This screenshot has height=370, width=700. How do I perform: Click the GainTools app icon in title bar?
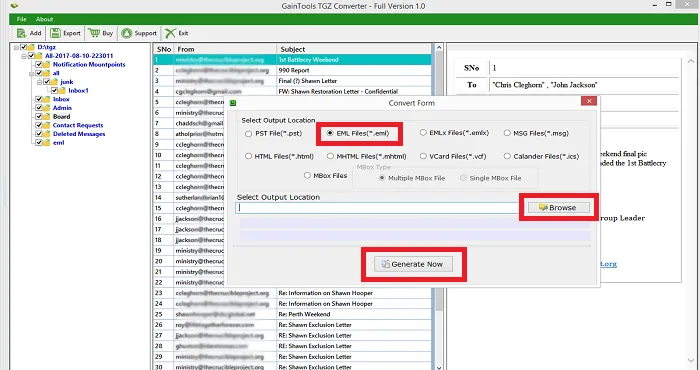coord(14,6)
